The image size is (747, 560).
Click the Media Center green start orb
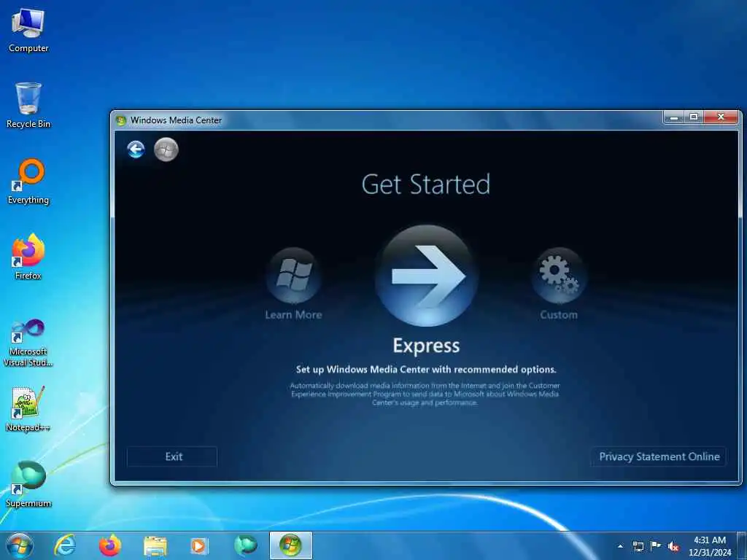[x=166, y=149]
